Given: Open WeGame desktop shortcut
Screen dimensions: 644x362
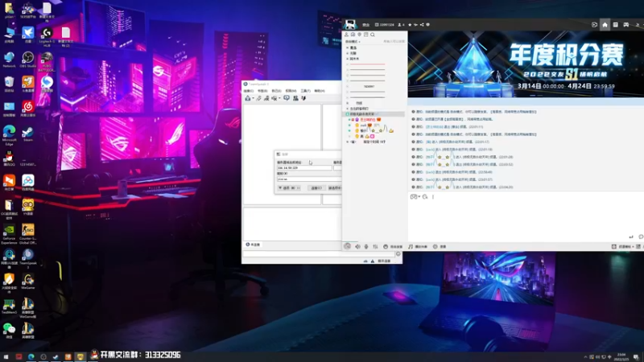Looking at the screenshot, I should point(28,282).
